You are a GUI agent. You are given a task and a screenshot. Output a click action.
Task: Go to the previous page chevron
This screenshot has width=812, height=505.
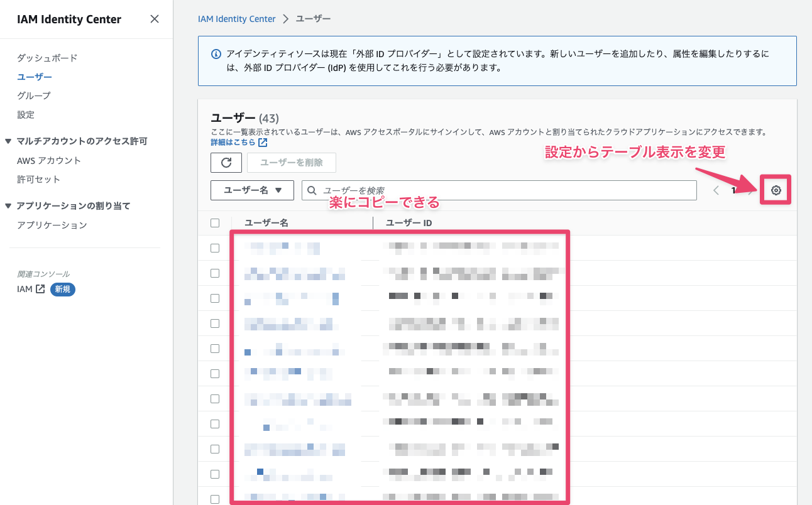pos(716,190)
